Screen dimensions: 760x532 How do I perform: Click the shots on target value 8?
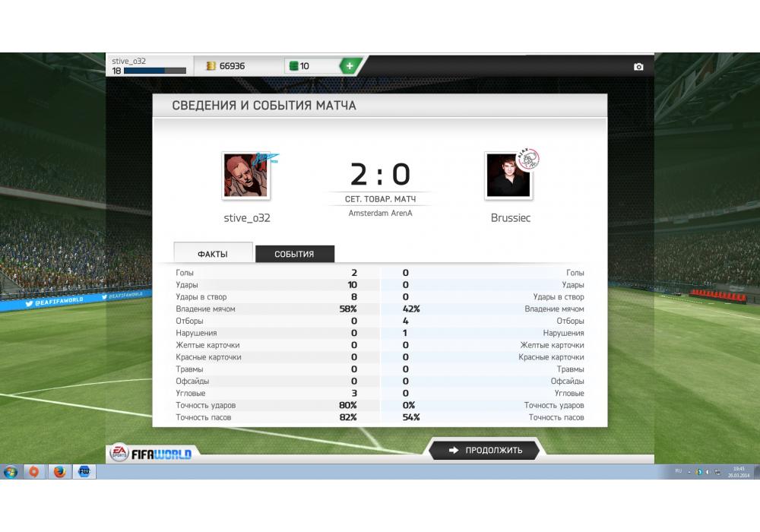tap(354, 296)
